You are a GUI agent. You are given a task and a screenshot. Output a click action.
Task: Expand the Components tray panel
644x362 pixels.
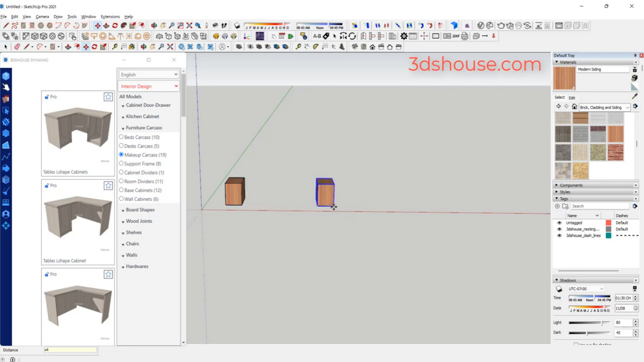tap(571, 186)
